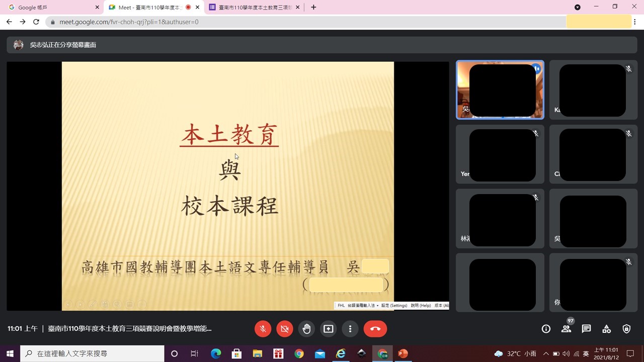This screenshot has width=644, height=362.
Task: Expand the system tray hidden icons
Action: click(x=546, y=353)
